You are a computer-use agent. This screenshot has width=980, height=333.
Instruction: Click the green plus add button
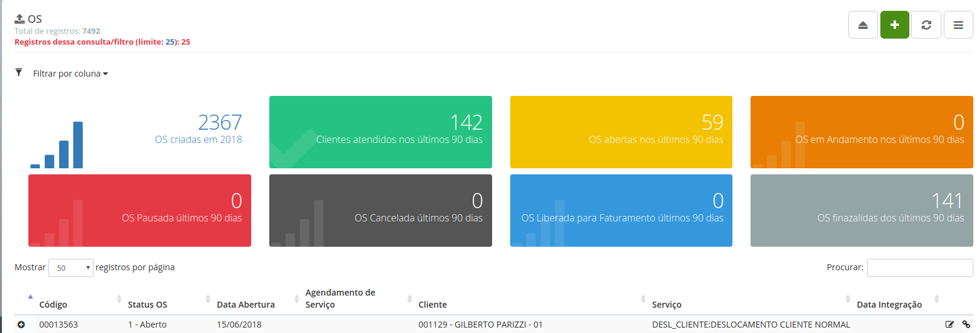pyautogui.click(x=894, y=25)
